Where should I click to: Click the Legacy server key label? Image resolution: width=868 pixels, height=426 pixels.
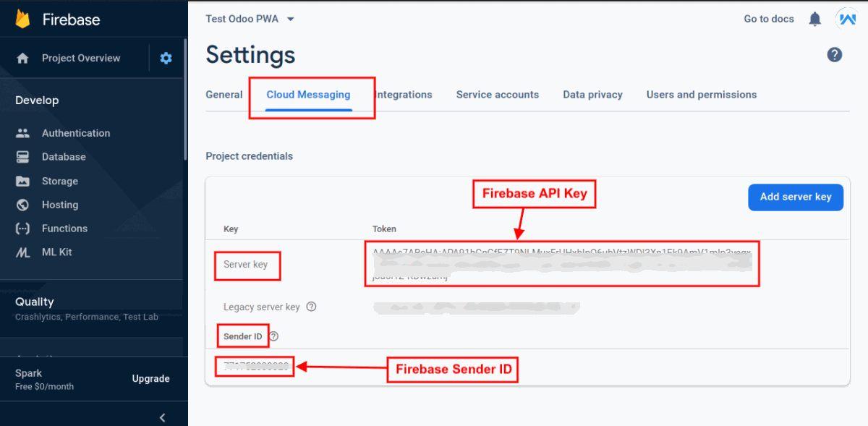261,307
